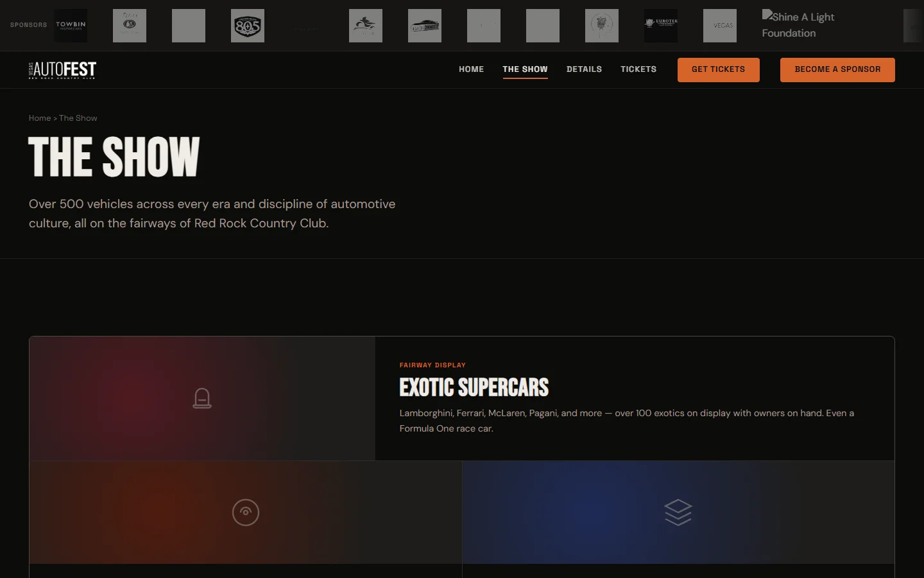924x578 pixels.
Task: Click the Home breadcrumb link
Action: 39,118
